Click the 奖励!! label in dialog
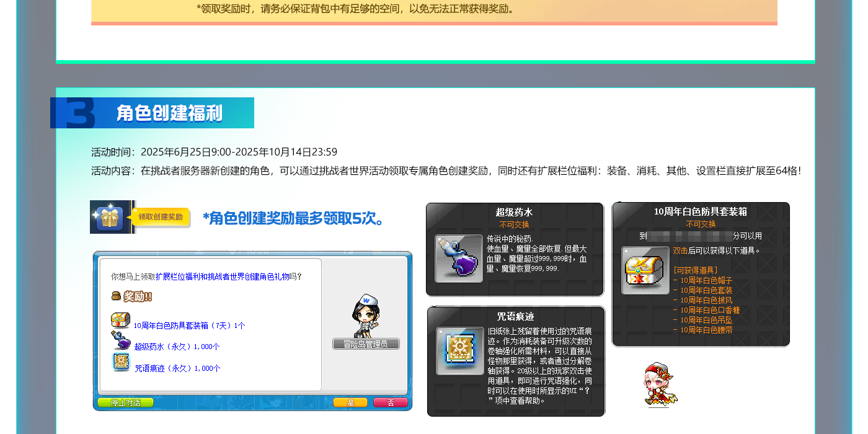The image size is (868, 434). pos(138,297)
